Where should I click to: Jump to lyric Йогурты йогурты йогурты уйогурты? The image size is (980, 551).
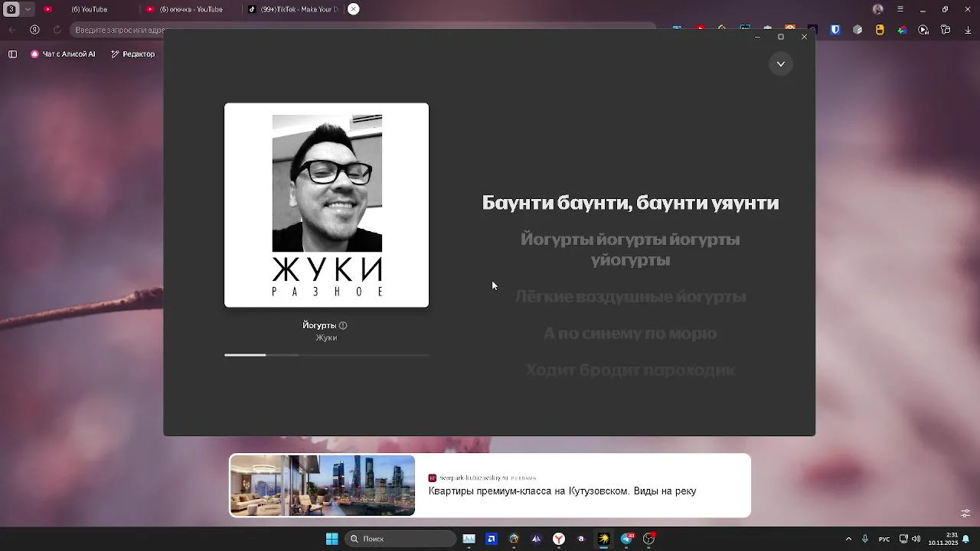click(630, 249)
